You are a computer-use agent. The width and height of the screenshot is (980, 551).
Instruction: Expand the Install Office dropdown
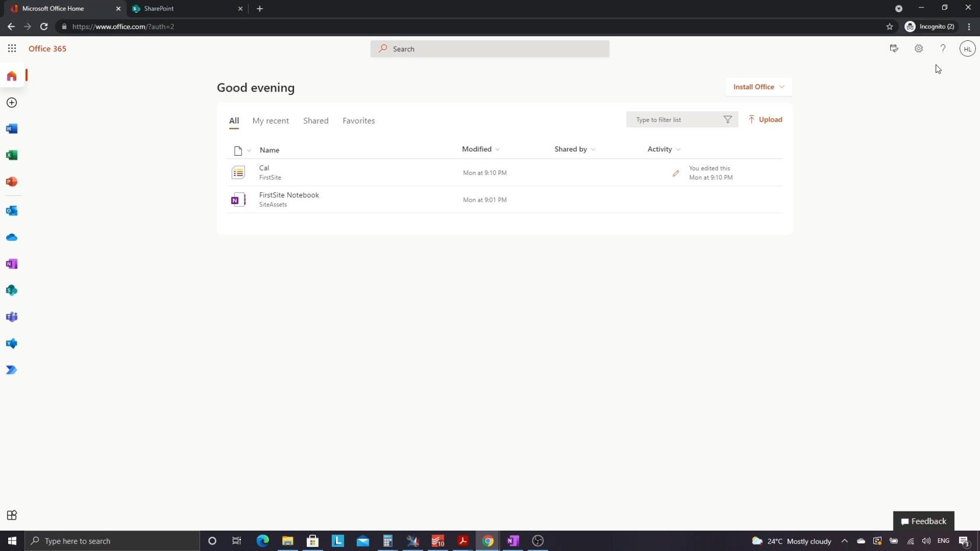[759, 87]
